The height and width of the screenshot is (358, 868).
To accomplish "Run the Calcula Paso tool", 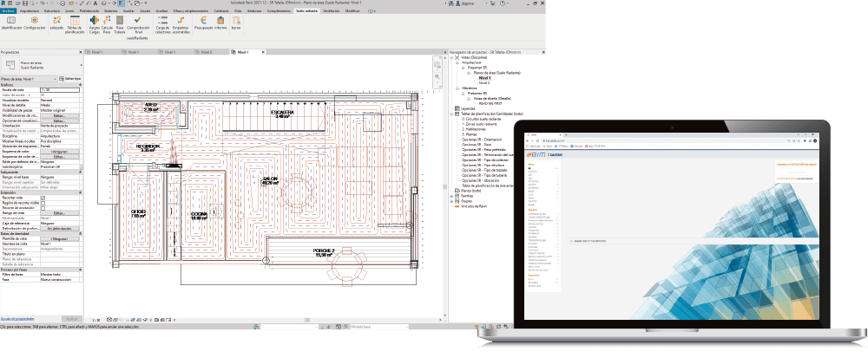I will (x=107, y=22).
